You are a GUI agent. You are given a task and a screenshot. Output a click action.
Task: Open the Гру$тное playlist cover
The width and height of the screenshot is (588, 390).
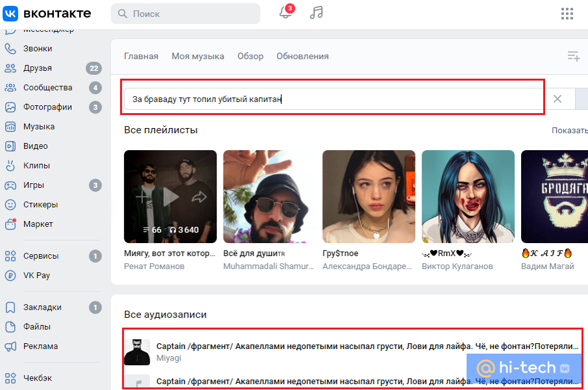pyautogui.click(x=368, y=196)
